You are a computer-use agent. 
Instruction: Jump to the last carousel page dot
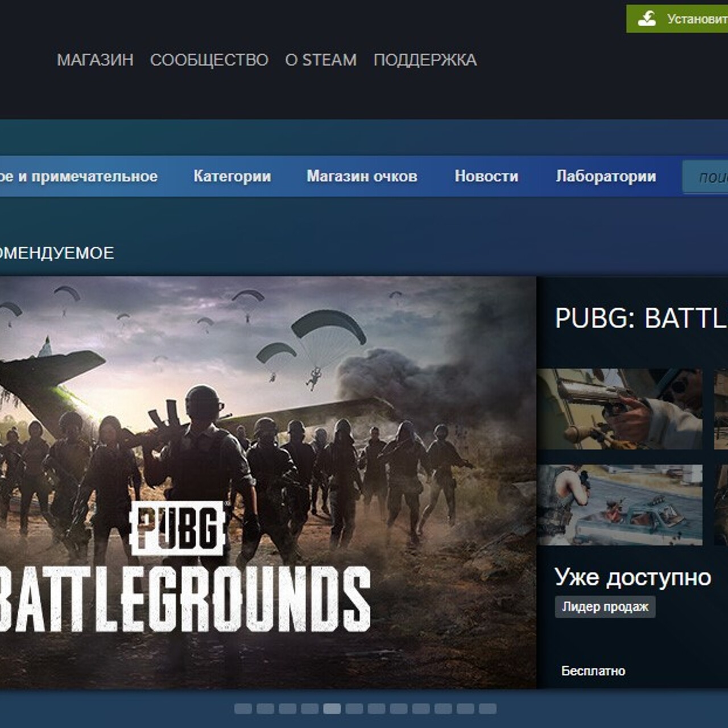pyautogui.click(x=487, y=709)
